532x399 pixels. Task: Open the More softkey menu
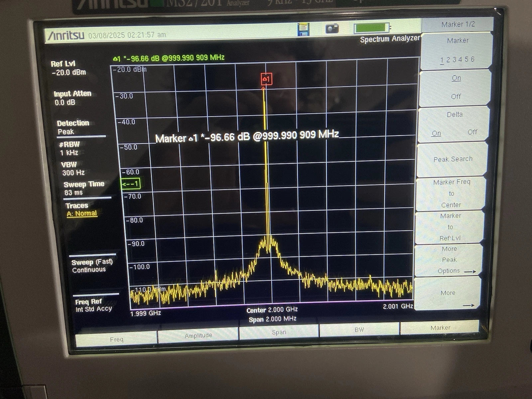pyautogui.click(x=448, y=293)
